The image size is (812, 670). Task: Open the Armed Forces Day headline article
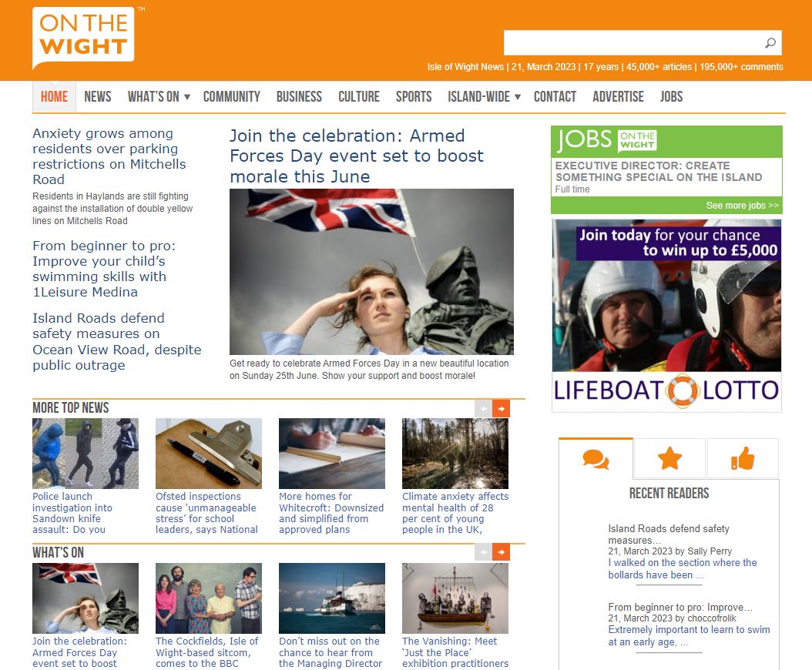point(357,156)
